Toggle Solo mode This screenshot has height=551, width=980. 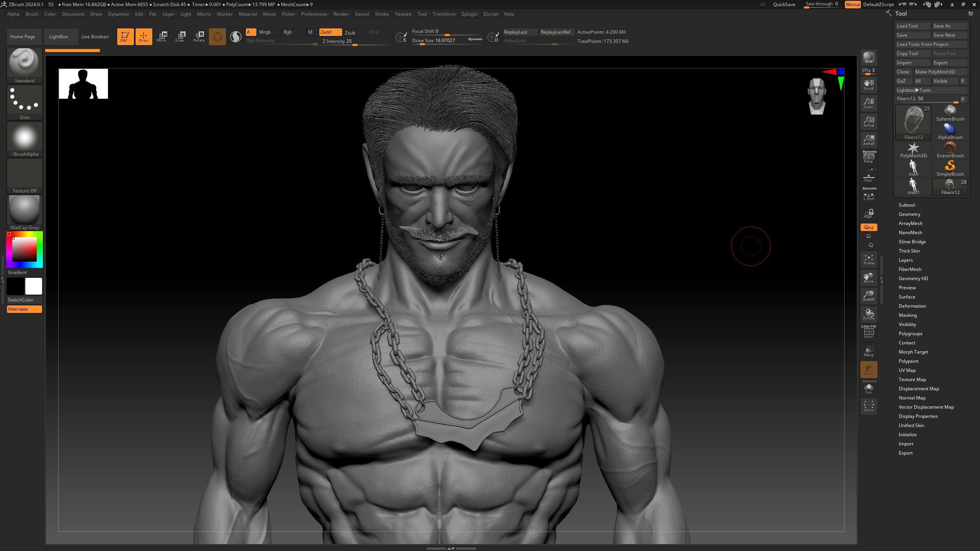[x=869, y=388]
